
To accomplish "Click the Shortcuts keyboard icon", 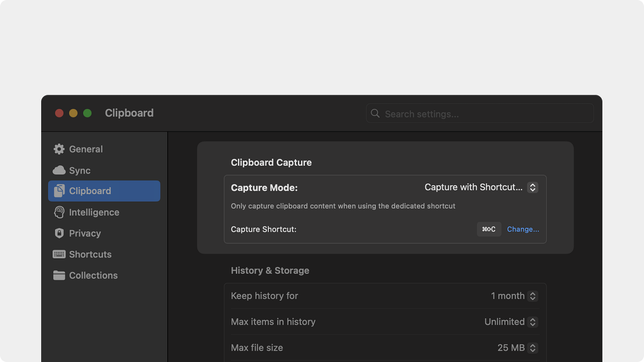I will click(x=59, y=254).
